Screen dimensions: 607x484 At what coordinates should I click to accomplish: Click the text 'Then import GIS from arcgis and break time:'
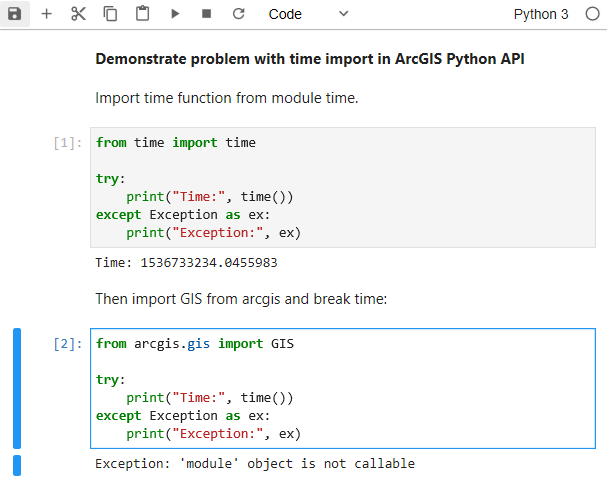[241, 299]
